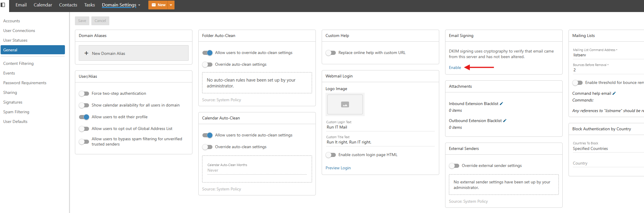Click the Enable link for Email Signing

pos(455,67)
